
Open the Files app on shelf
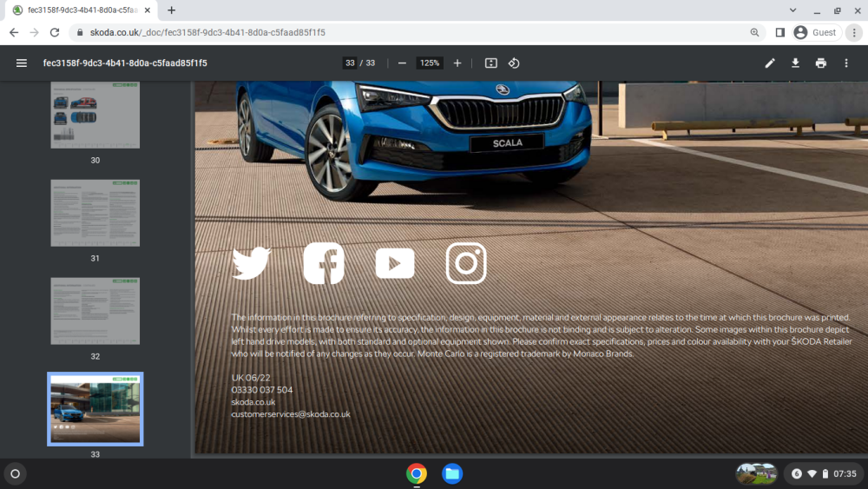(452, 473)
